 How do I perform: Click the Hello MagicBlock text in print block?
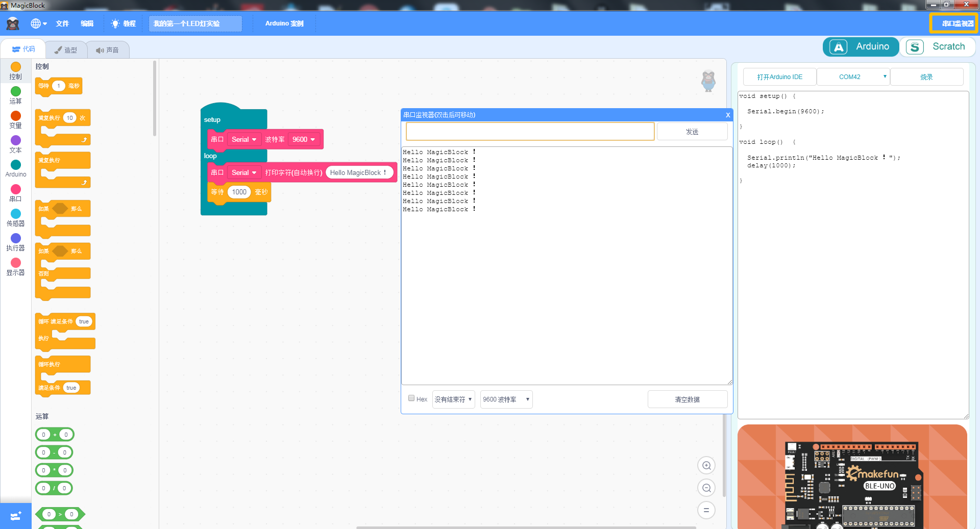point(359,172)
